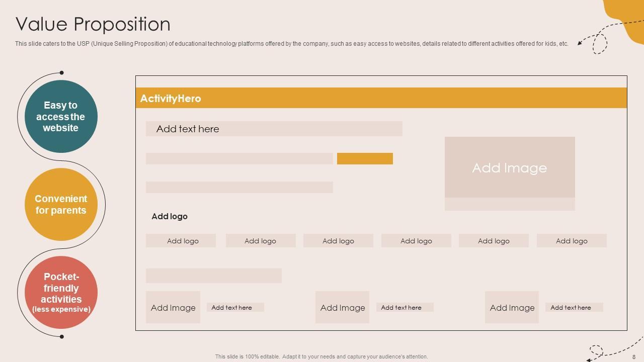Click the teal 'Easy to access the website' circle
Screen dimensions: 644x362
click(61, 117)
